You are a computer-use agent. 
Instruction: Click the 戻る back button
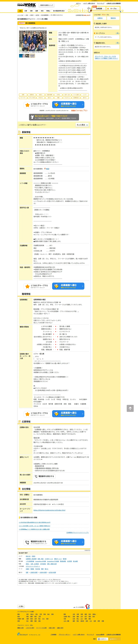point(21,607)
